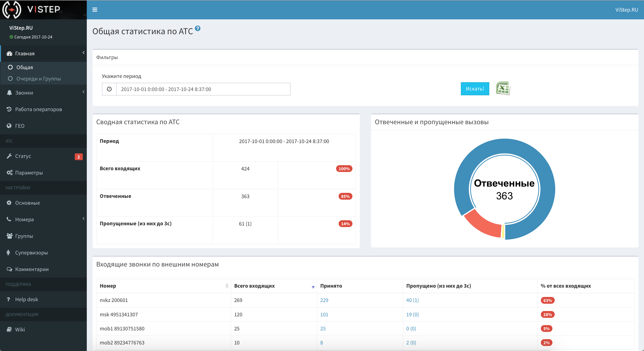Click the 14% badge in Пропущенные row
This screenshot has height=351, width=644.
[x=345, y=224]
